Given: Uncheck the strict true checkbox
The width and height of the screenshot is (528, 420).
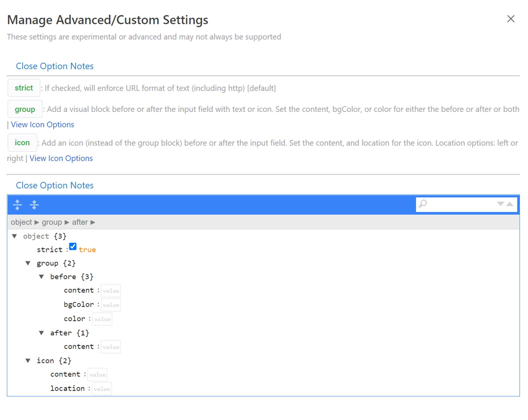Looking at the screenshot, I should pyautogui.click(x=73, y=246).
